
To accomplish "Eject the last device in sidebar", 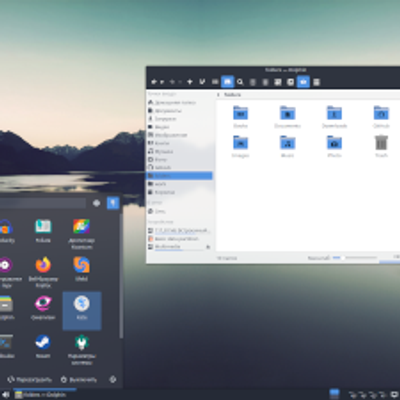I will coord(208,247).
